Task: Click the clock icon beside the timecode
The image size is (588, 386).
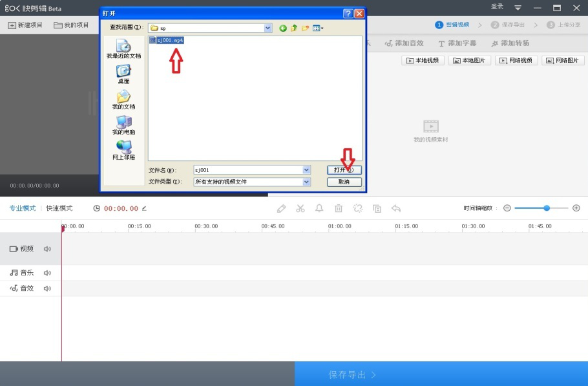Action: point(97,208)
